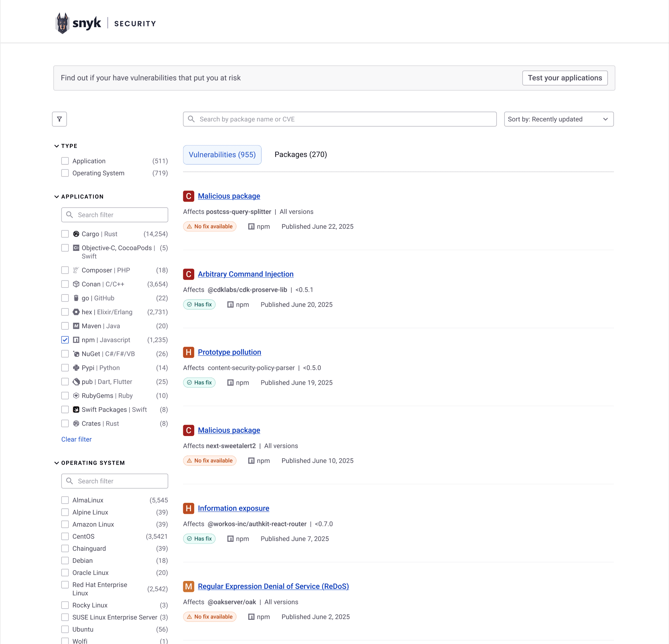The width and height of the screenshot is (669, 644).
Task: Click the Conan C/C++ cube icon
Action: coord(76,284)
